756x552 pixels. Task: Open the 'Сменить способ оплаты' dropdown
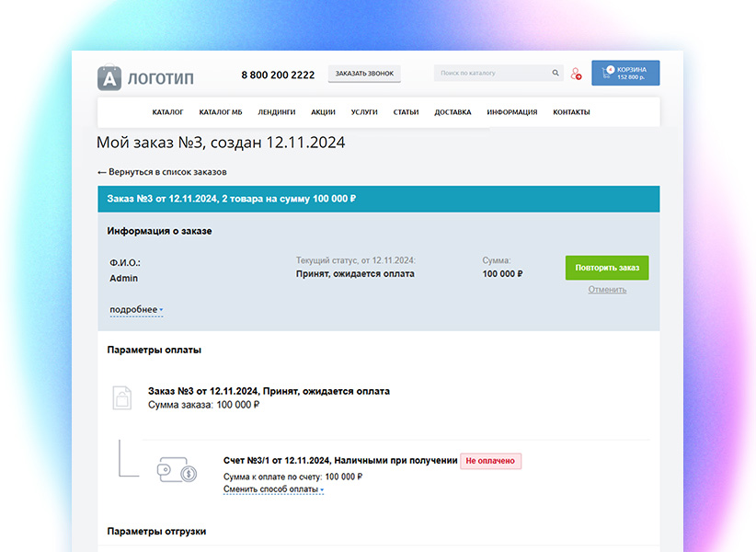coord(273,489)
